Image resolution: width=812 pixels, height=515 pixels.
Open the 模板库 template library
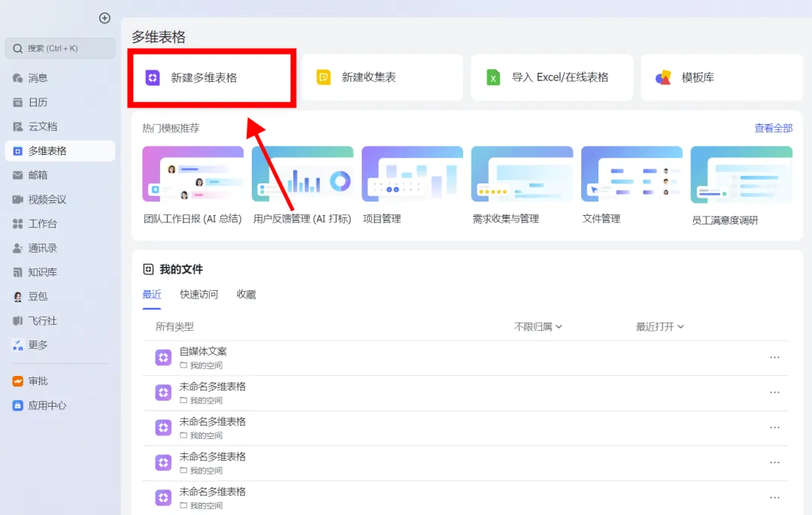coord(721,77)
